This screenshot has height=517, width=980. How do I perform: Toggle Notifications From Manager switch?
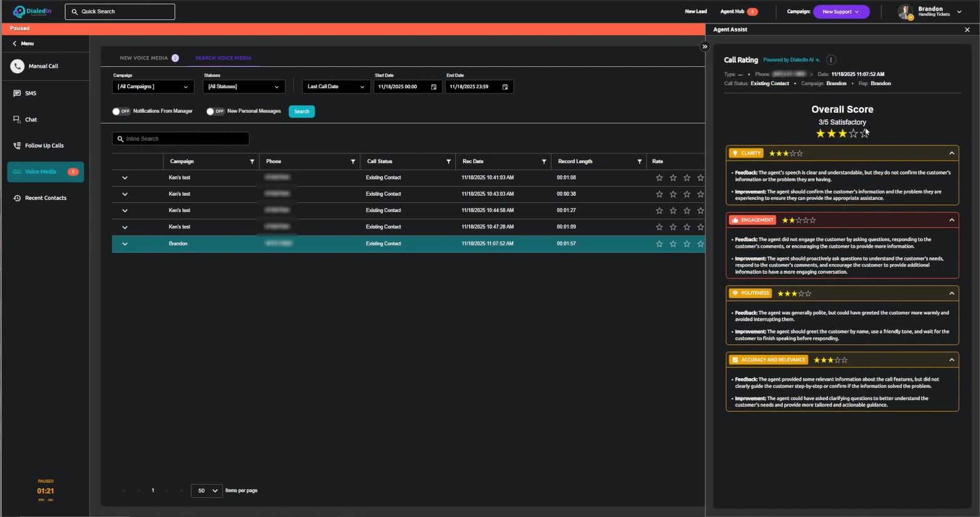[121, 111]
